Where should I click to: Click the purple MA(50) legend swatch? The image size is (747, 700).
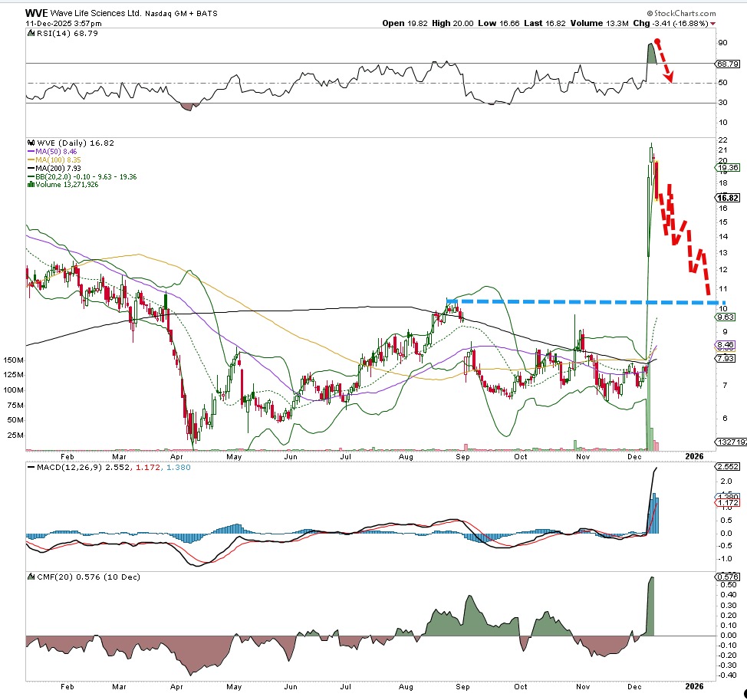30,153
